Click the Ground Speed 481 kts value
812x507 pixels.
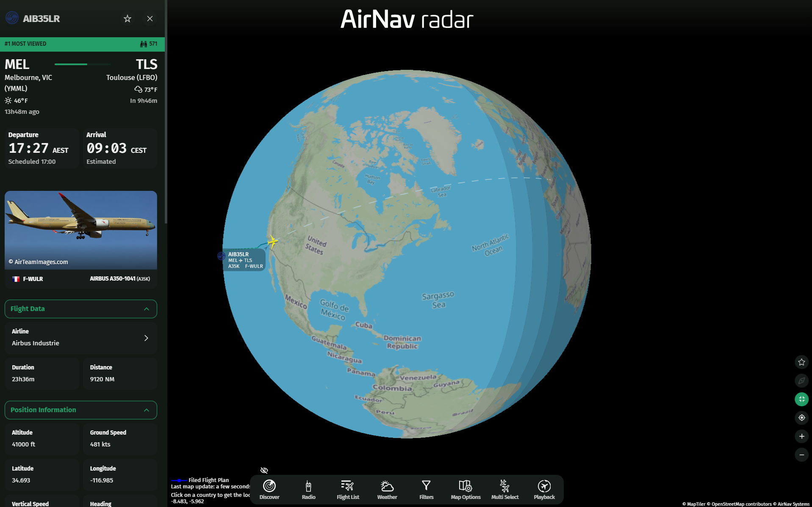point(100,444)
